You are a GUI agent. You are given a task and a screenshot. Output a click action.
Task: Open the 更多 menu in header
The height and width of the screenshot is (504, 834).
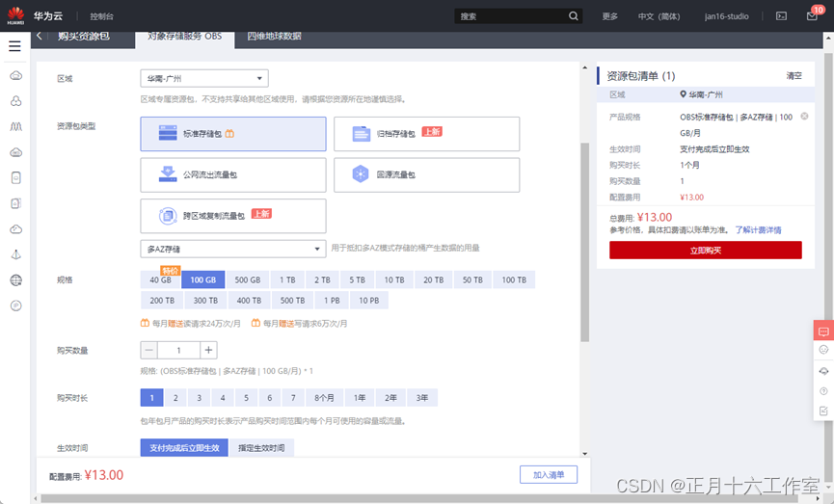tap(609, 16)
